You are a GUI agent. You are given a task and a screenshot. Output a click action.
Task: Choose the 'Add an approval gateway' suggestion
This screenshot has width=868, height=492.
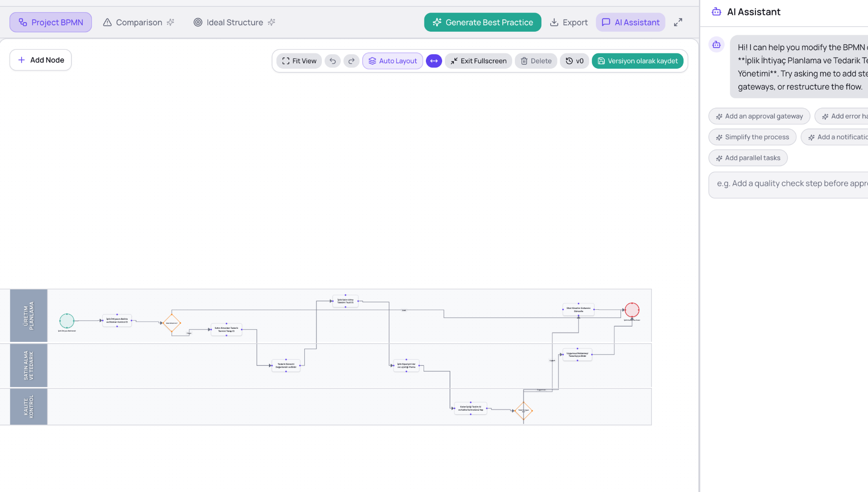pyautogui.click(x=759, y=116)
